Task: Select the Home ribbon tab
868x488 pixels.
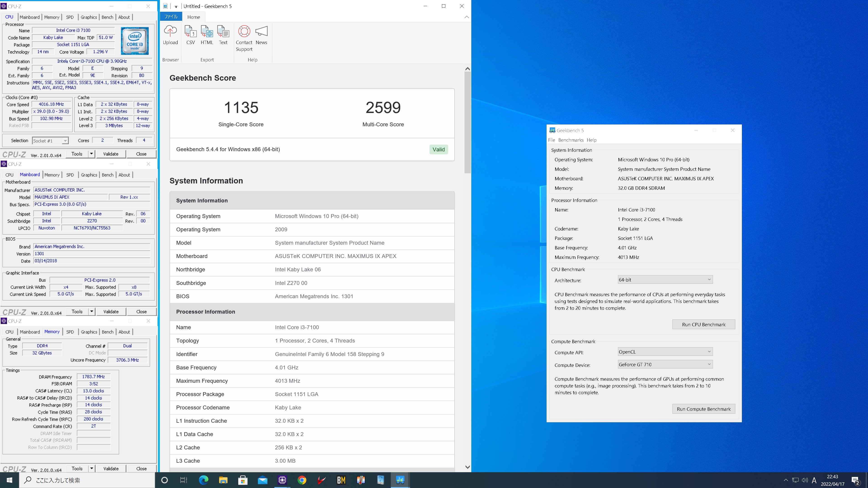Action: pos(193,17)
